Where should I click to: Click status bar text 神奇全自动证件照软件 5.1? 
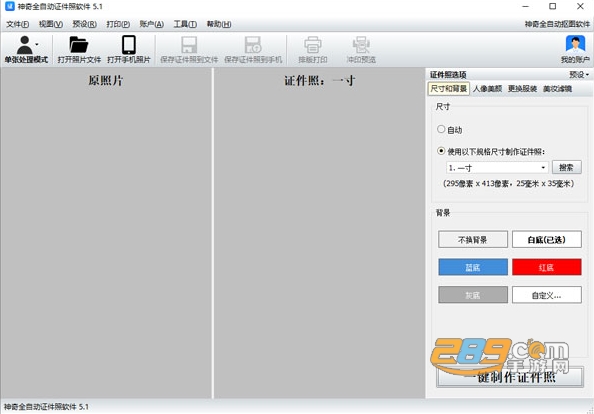point(46,407)
